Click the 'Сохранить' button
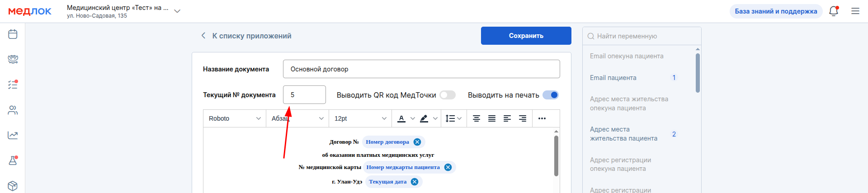Screen dimensions: 868x193 click(526, 36)
